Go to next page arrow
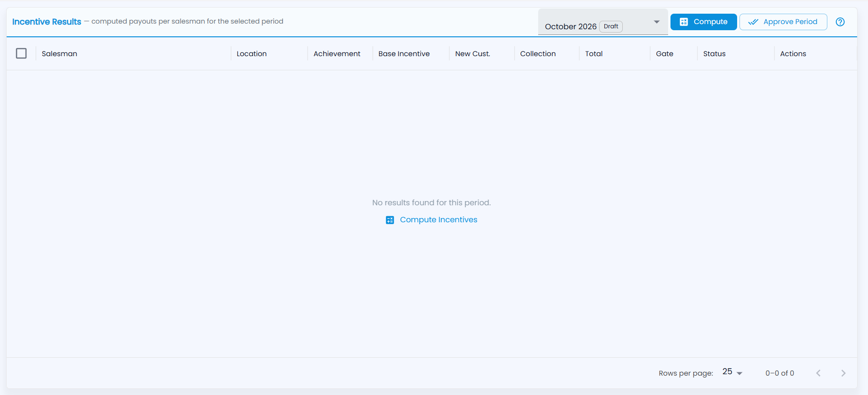Viewport: 868px width, 395px height. pyautogui.click(x=843, y=373)
